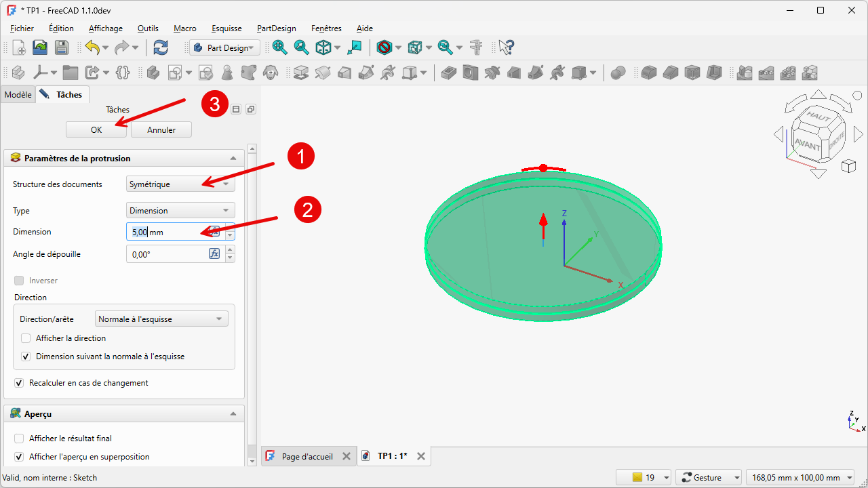Screen dimensions: 868x488
Task: Open the Symétrique dropdown
Action: 180,184
